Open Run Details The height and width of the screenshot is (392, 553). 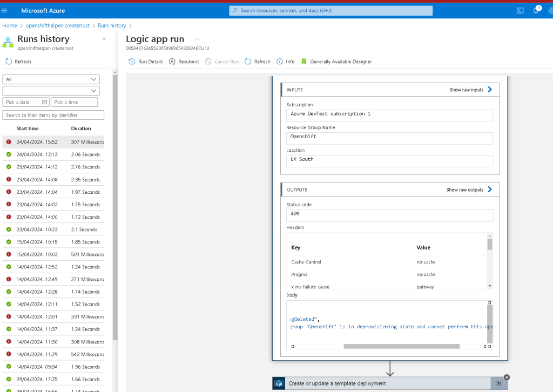(146, 62)
